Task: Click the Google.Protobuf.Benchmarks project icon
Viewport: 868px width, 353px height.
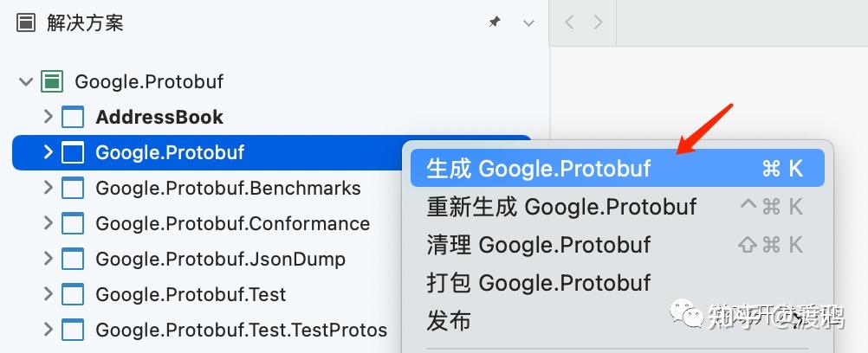Action: pyautogui.click(x=73, y=189)
